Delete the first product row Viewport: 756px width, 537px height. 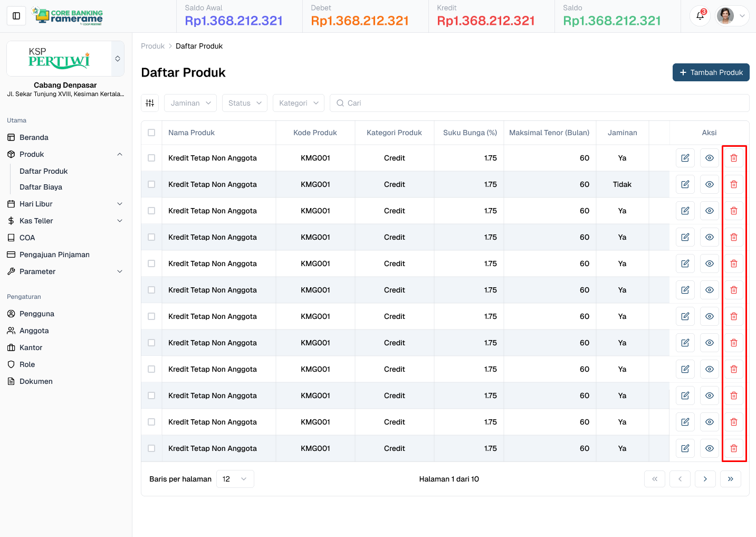coord(733,158)
